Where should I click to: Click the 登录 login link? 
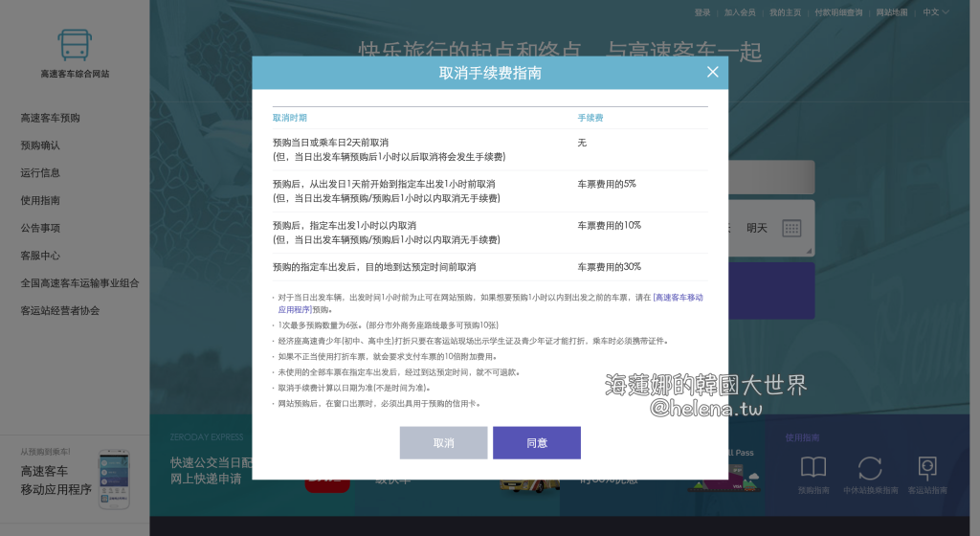click(x=702, y=12)
